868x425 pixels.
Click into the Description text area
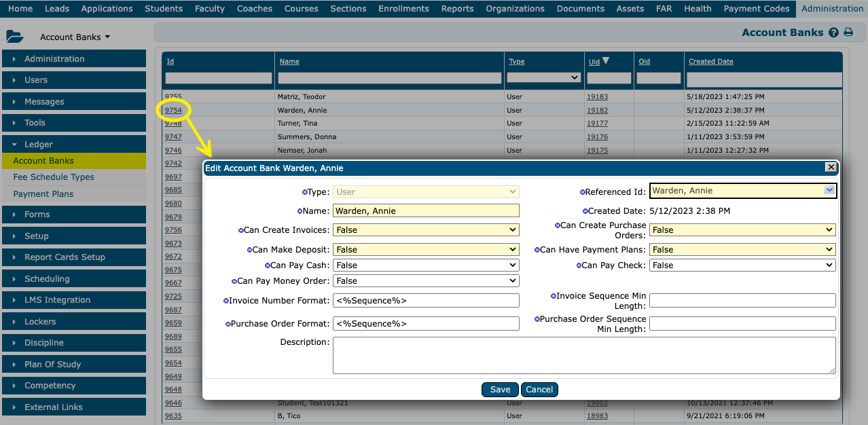click(583, 355)
